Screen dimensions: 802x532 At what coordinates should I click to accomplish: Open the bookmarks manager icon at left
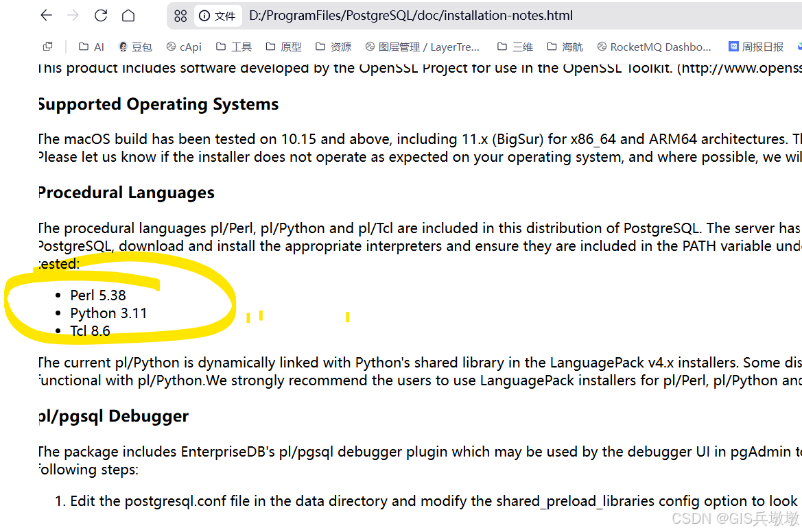[x=47, y=47]
